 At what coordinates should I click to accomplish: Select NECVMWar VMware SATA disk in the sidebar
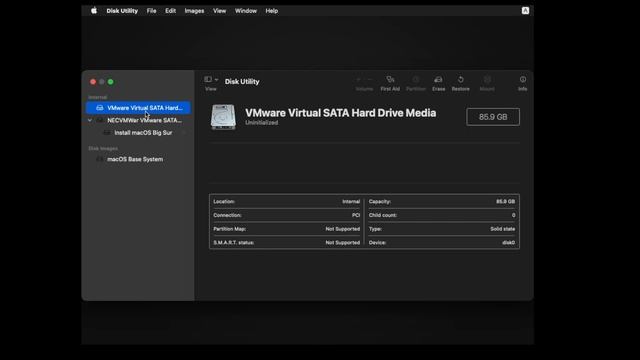138,120
